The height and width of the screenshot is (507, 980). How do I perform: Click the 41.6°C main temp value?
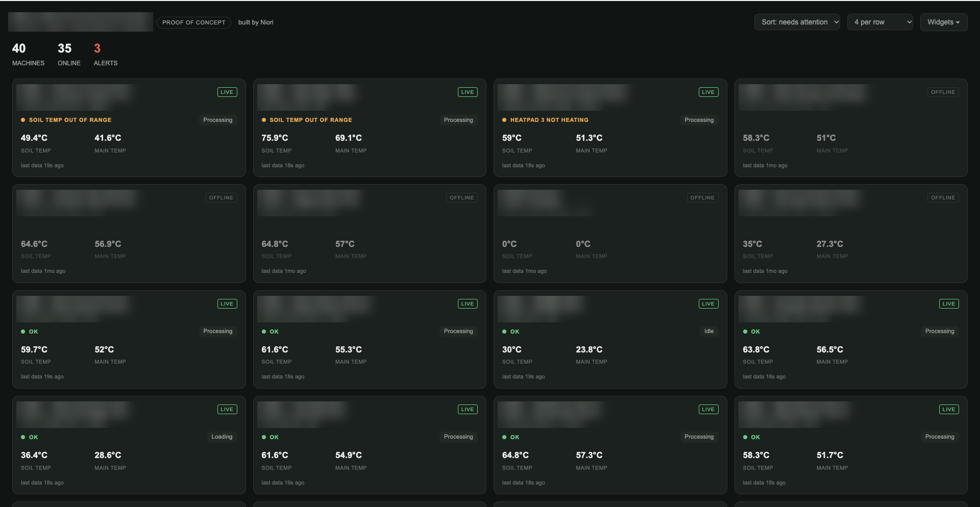108,138
